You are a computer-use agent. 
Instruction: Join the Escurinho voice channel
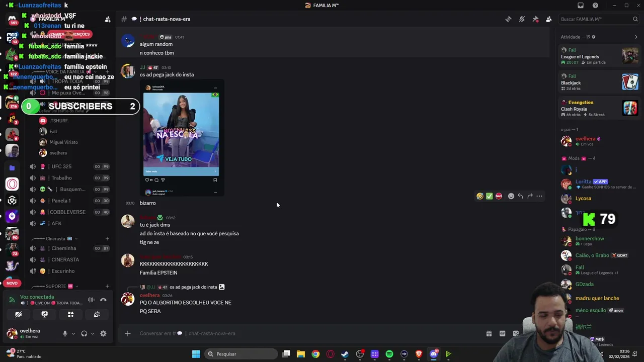click(69, 271)
